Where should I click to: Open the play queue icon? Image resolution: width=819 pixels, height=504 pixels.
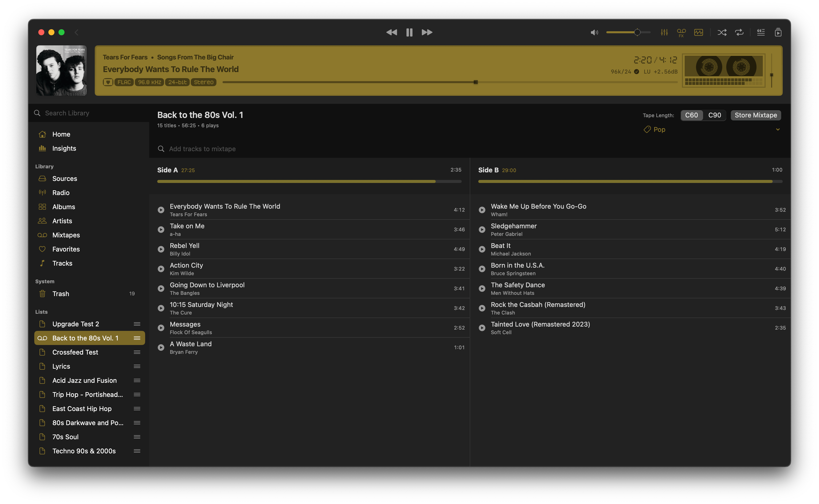tap(778, 32)
